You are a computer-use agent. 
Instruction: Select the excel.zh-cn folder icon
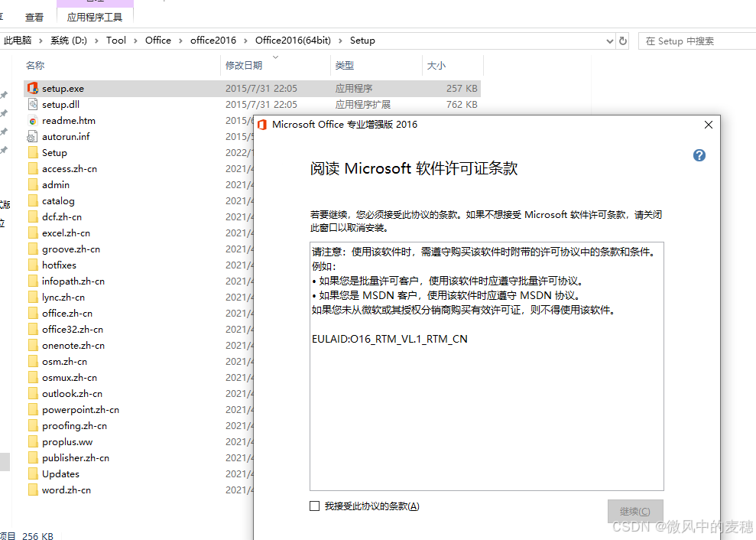33,233
